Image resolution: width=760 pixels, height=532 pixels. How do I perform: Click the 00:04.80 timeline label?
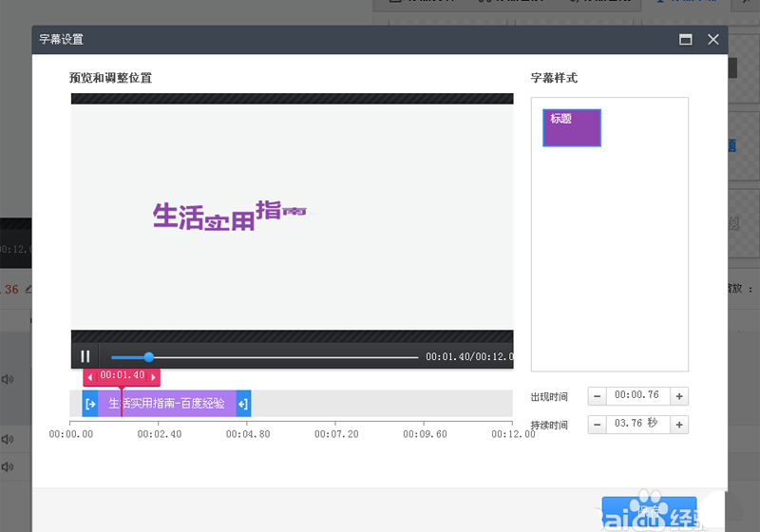coord(248,434)
